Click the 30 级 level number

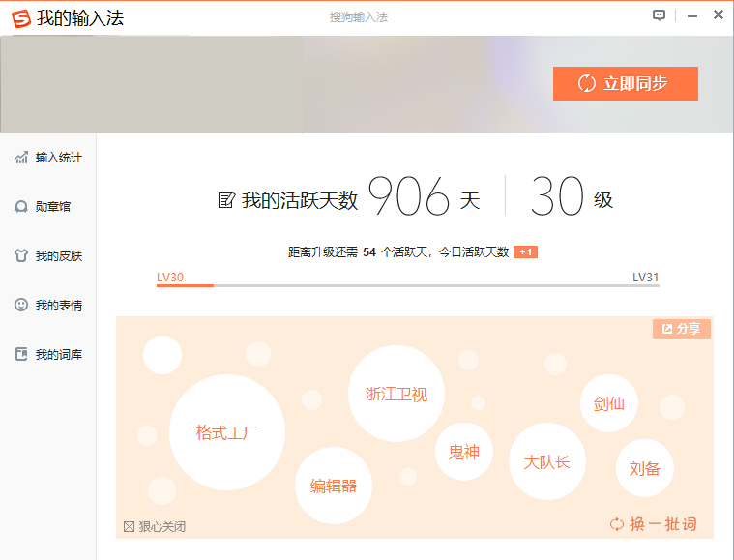(558, 196)
